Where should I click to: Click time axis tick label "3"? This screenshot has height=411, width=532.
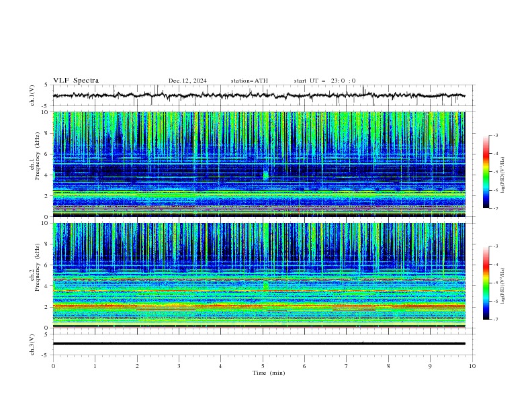point(179,366)
